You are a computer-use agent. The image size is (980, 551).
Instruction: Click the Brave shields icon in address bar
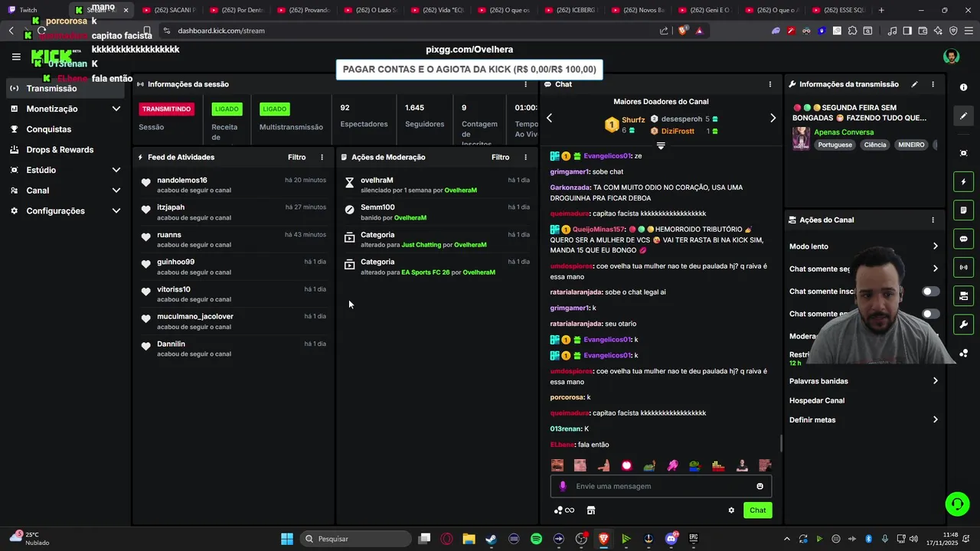tap(682, 31)
